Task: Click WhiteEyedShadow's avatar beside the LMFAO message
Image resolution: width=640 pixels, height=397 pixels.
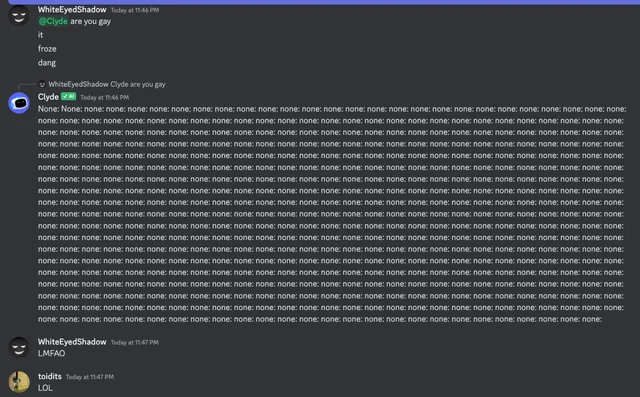Action: point(19,347)
